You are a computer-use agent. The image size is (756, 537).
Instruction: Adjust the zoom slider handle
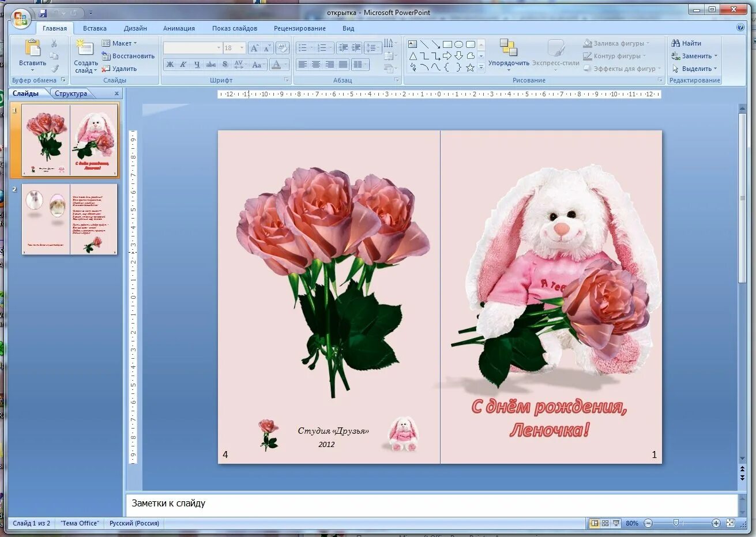coord(676,523)
